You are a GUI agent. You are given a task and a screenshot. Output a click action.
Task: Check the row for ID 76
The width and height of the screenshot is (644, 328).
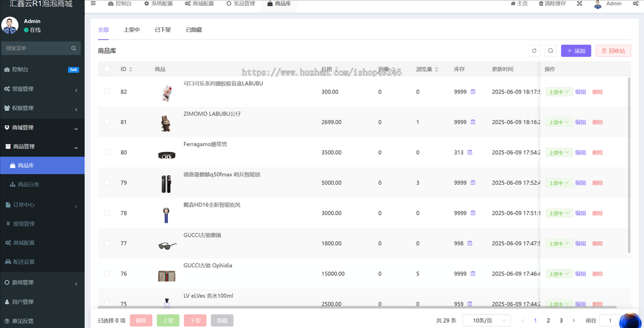(x=107, y=274)
